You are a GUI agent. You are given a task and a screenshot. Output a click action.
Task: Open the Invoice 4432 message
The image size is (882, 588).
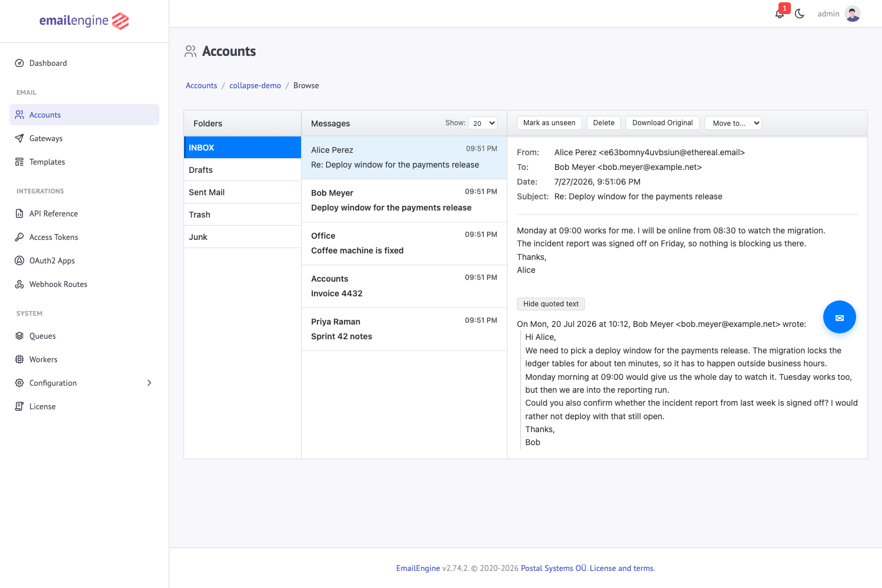pos(404,286)
